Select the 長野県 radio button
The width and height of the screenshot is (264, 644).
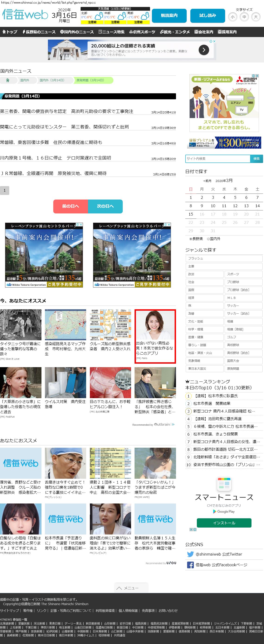click(x=191, y=239)
